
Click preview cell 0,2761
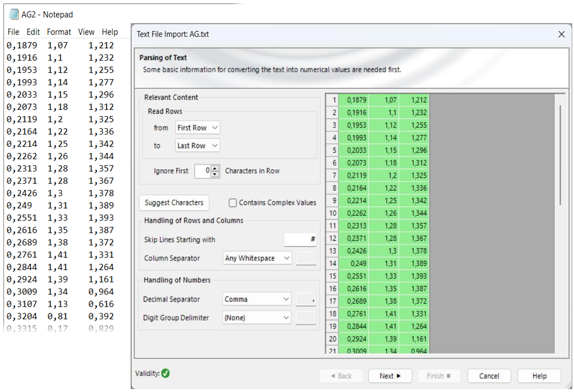(x=354, y=313)
